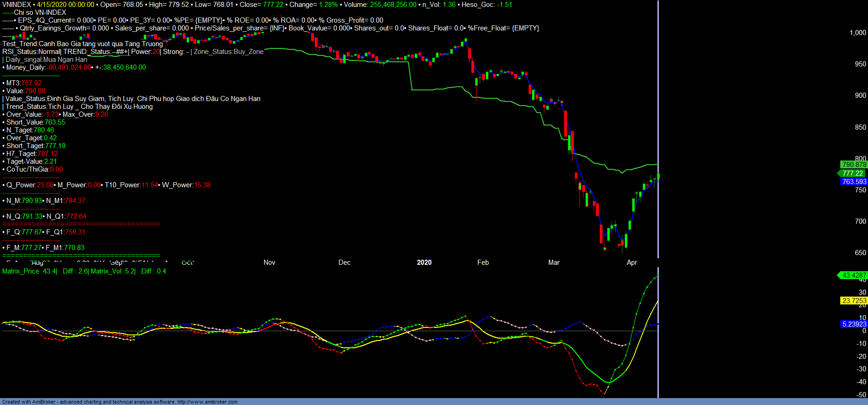868x405 pixels.
Task: Click the Matrix_Price indicator title
Action: pyautogui.click(x=21, y=271)
